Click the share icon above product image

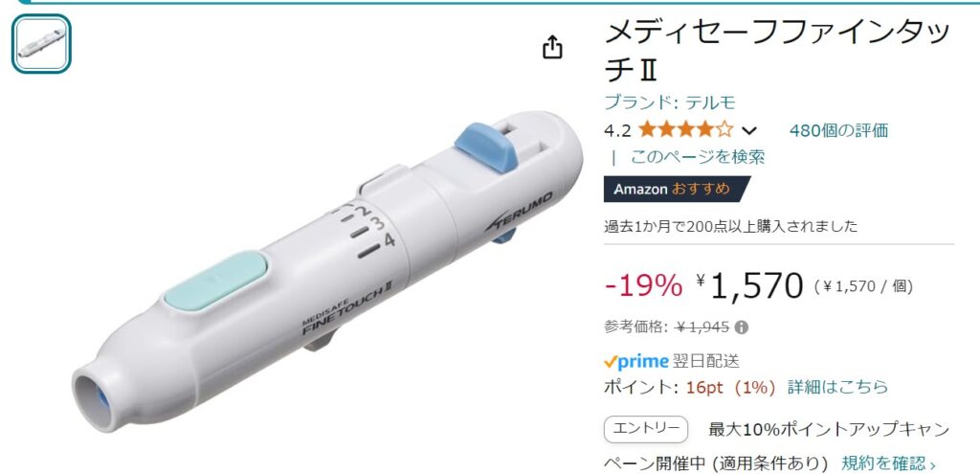tap(552, 47)
